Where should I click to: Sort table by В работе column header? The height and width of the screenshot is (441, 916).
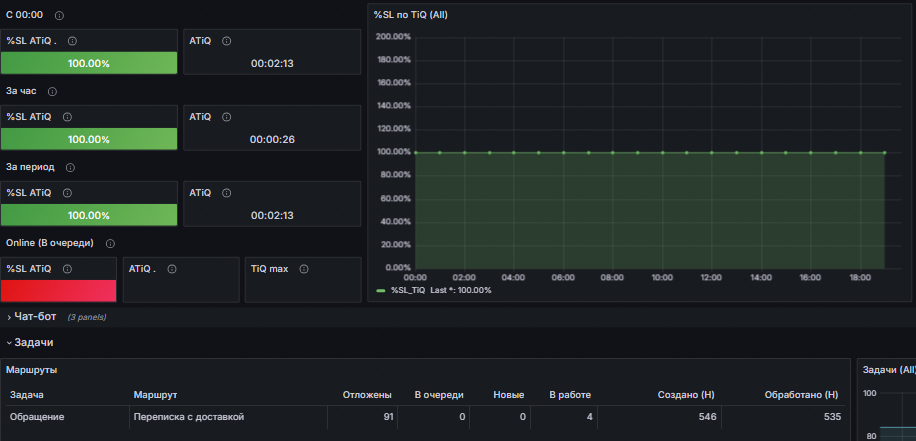(x=570, y=395)
